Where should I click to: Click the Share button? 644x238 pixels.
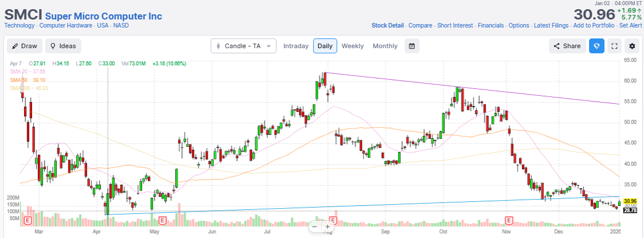coord(567,46)
